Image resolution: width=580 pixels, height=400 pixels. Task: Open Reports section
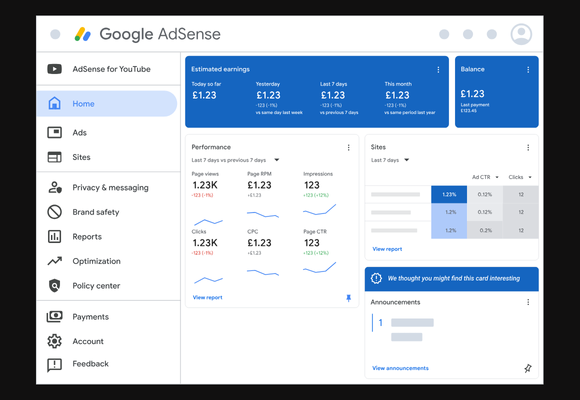[x=108, y=236]
